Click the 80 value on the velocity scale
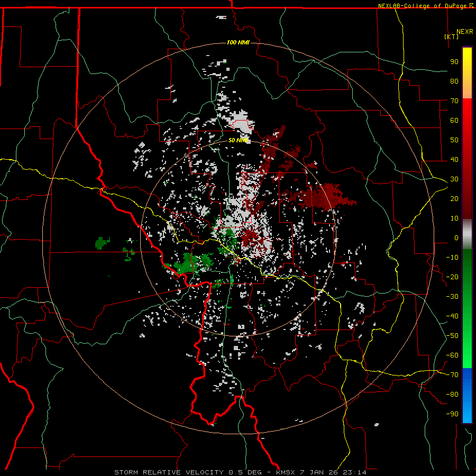 click(x=454, y=81)
